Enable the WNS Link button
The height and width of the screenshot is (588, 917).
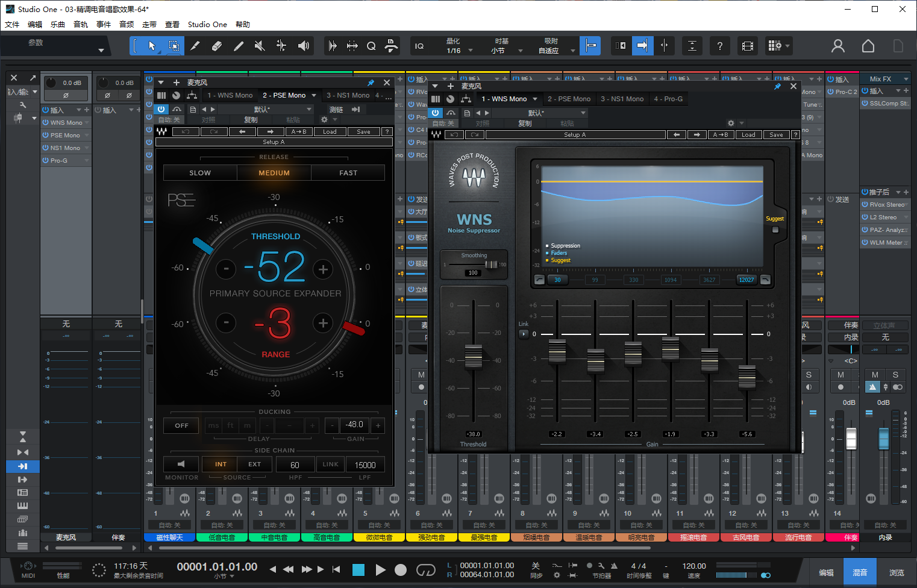click(523, 334)
